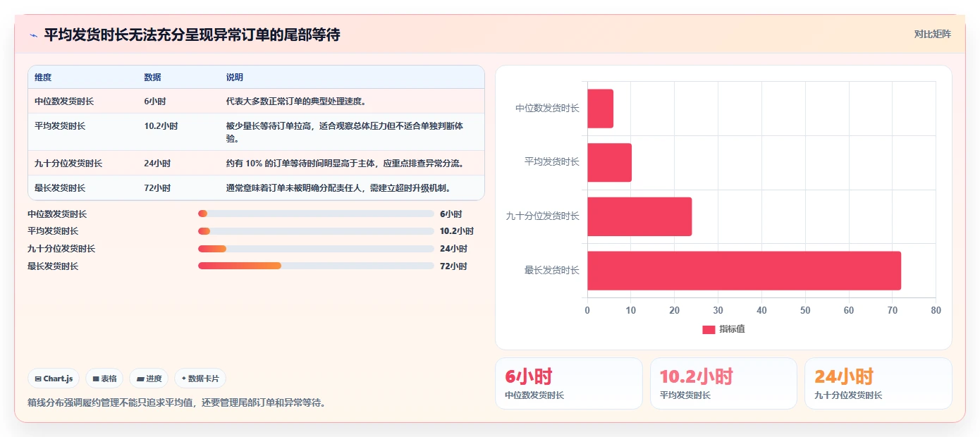
Task: Click the 维度 column header
Action: pos(43,78)
